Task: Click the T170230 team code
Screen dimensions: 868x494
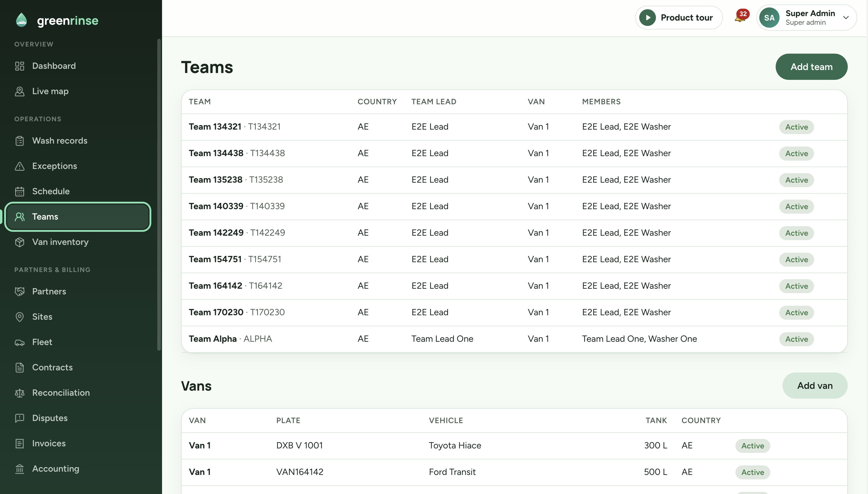Action: click(267, 312)
